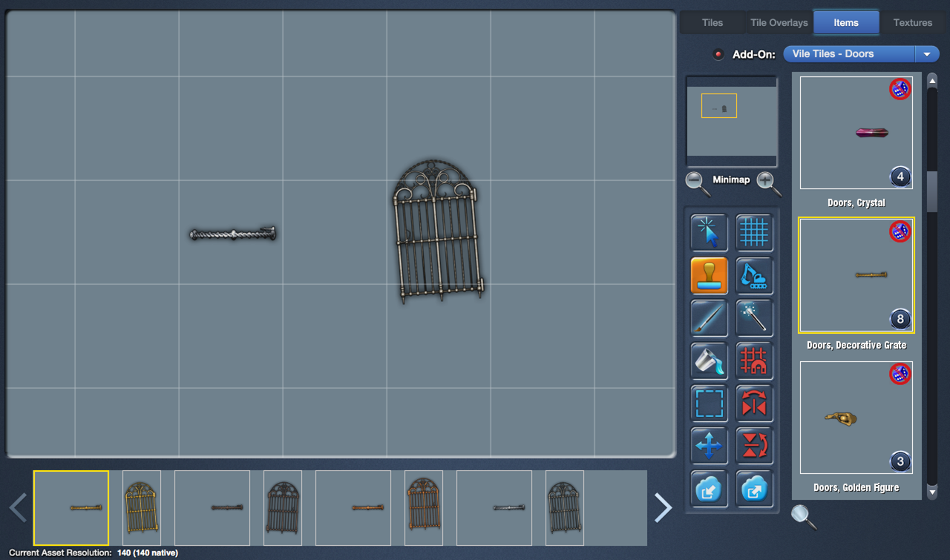Select the magic wand tool
Image resolution: width=950 pixels, height=560 pixels.
[754, 318]
